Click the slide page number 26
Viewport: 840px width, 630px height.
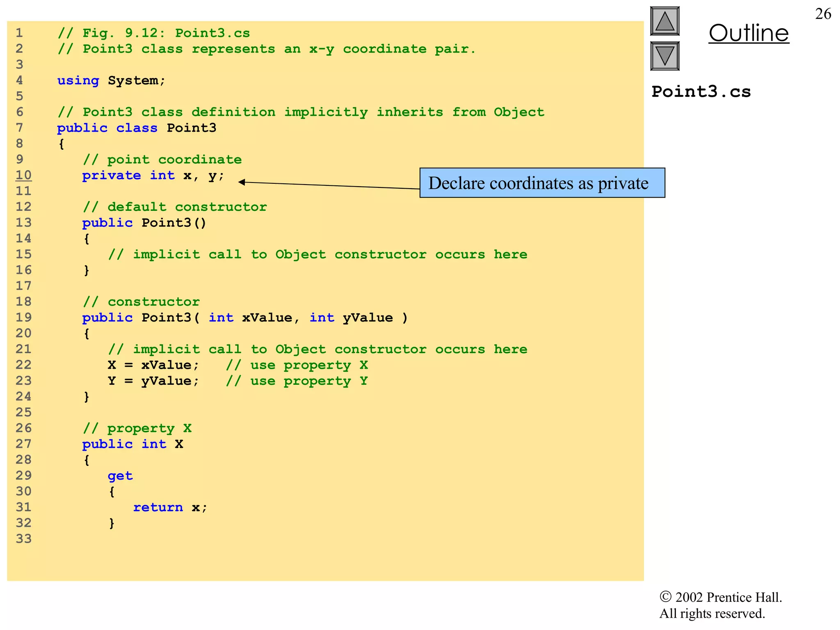pyautogui.click(x=823, y=14)
